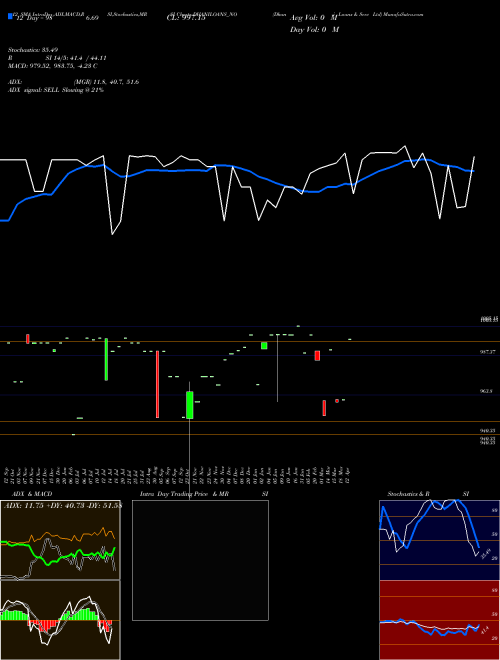Click the 'MACD: 979.32, 983.75, -4.23 C' line
Screen dimensions: 500x660
pos(53,66)
